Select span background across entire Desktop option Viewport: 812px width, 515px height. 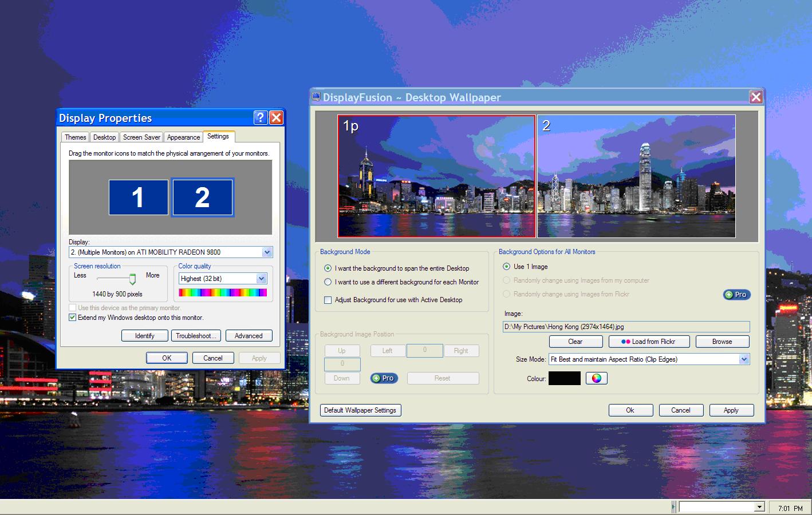328,268
